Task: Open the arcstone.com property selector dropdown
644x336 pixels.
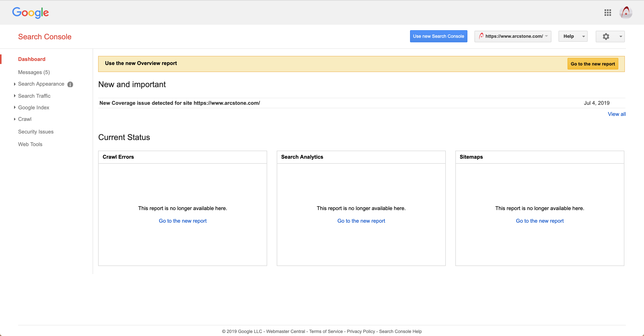Action: coord(513,37)
